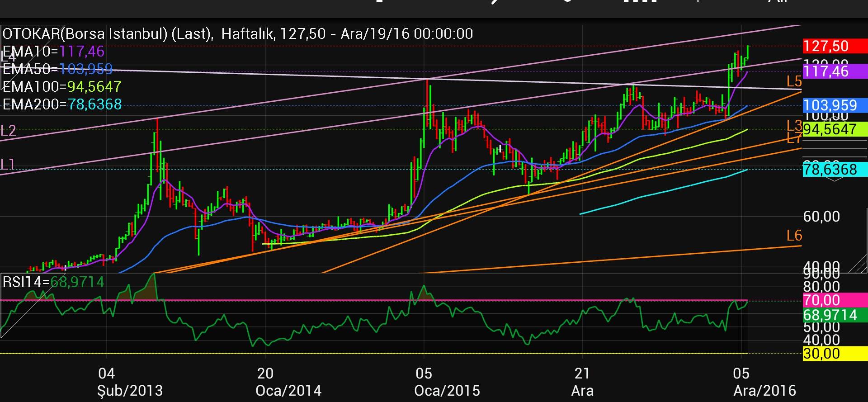Screen dimensions: 868x402
Task: Click the EMA200=78,6368 indicator label
Action: point(62,104)
